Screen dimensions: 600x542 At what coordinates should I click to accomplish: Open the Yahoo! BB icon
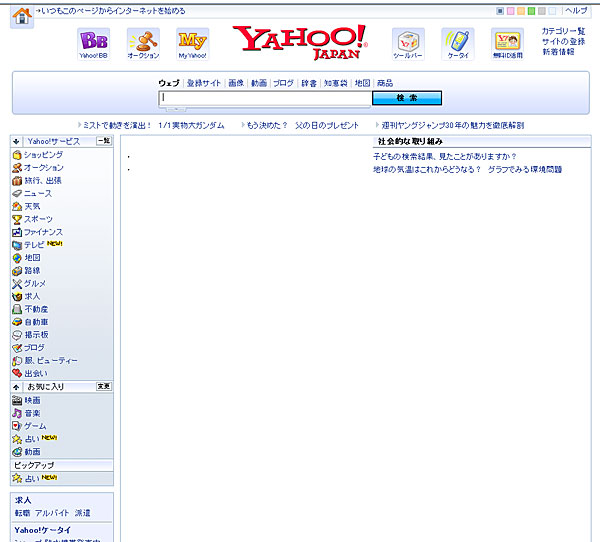pos(93,44)
